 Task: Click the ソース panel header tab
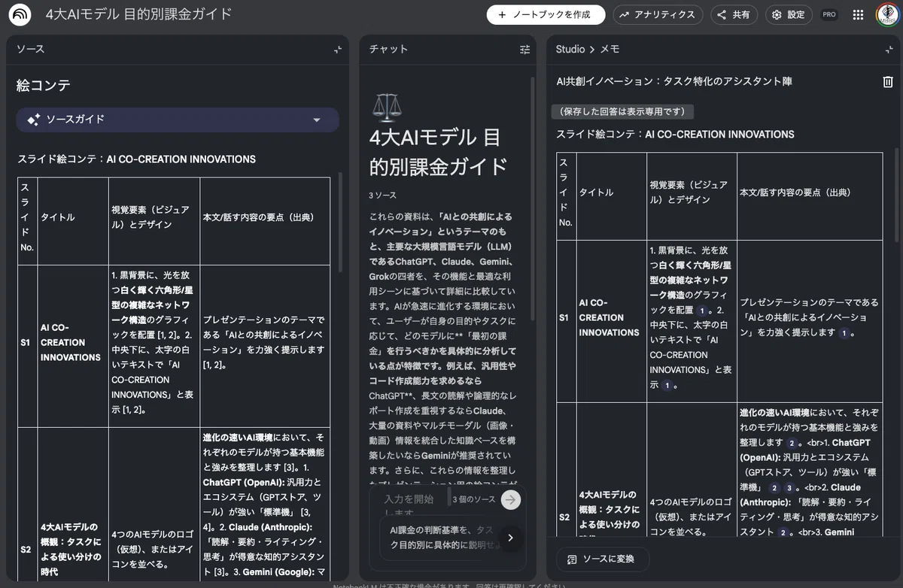pos(31,49)
